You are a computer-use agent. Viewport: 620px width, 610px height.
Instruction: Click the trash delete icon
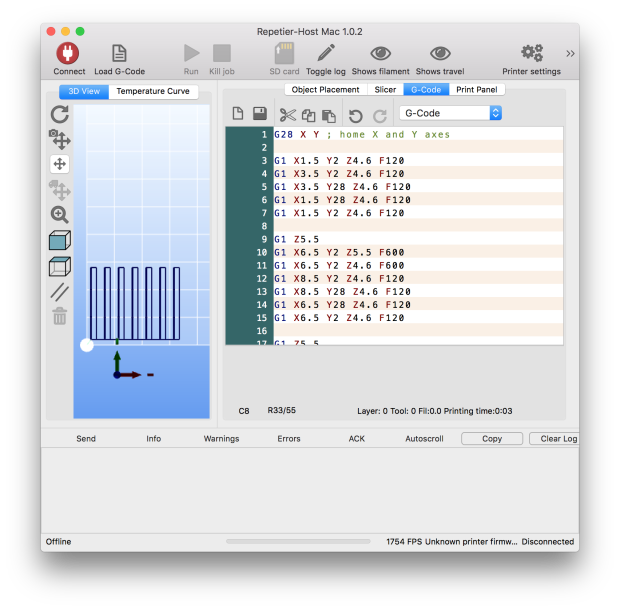pos(60,316)
